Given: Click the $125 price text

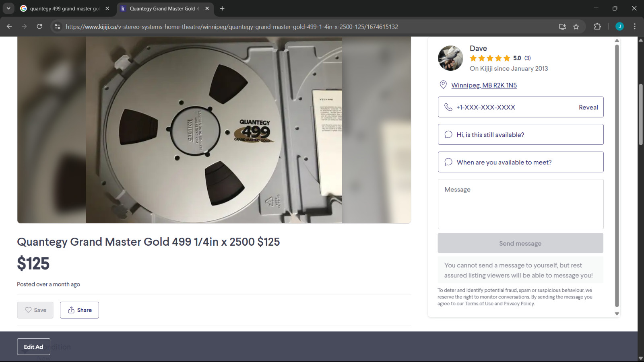Looking at the screenshot, I should click(33, 264).
